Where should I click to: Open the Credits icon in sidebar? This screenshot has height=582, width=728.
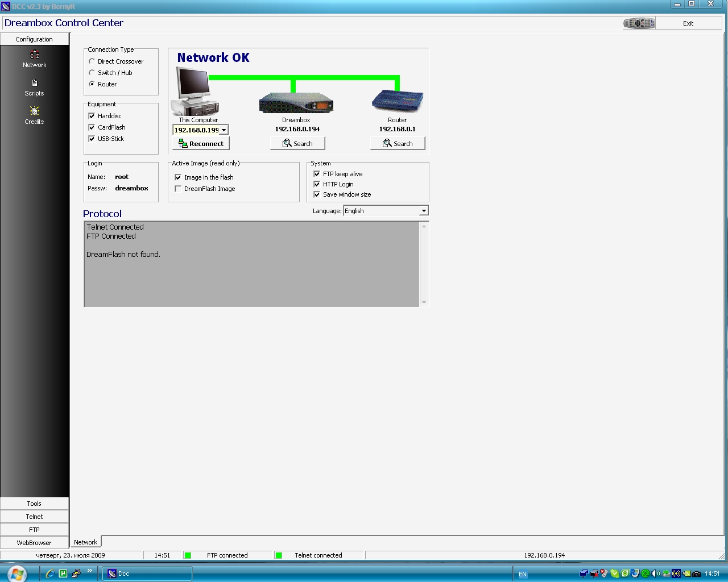34,111
